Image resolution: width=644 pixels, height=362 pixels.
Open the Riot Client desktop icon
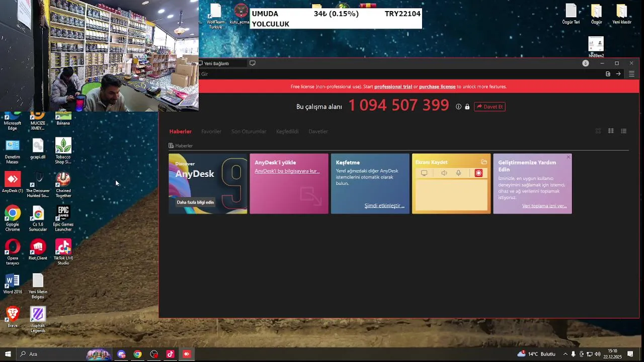[38, 250]
